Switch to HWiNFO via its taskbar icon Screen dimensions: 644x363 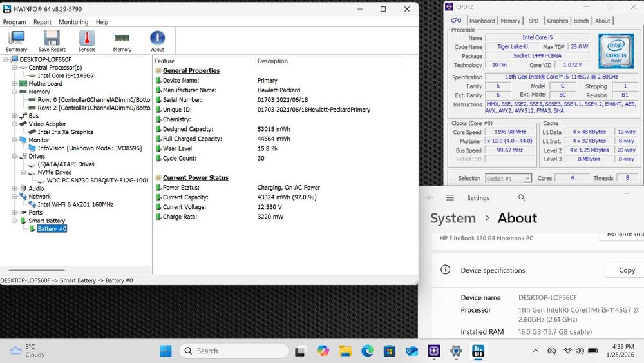click(x=478, y=351)
